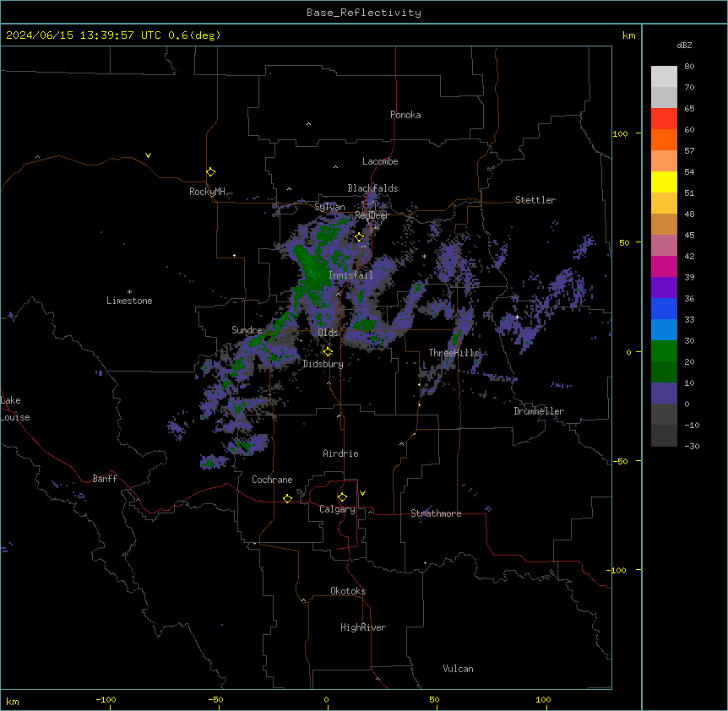The width and height of the screenshot is (728, 711).
Task: Select the 0-10 dBZ slate legend swatch
Action: pos(664,393)
